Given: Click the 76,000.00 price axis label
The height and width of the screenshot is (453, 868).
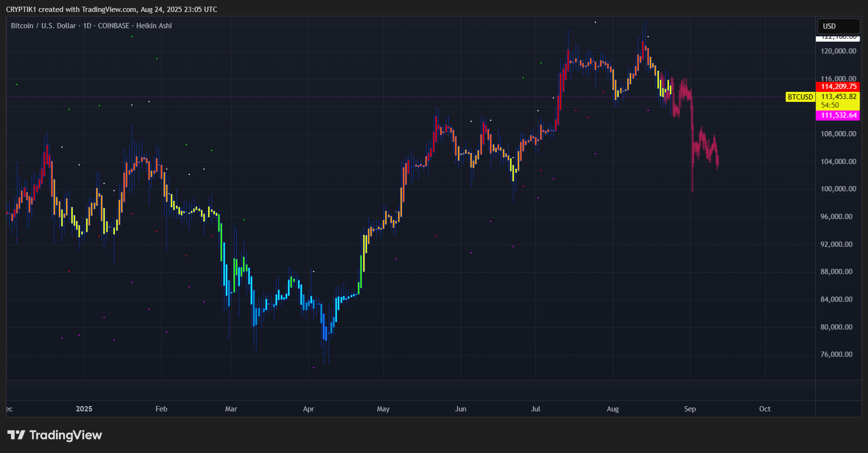Looking at the screenshot, I should click(836, 354).
